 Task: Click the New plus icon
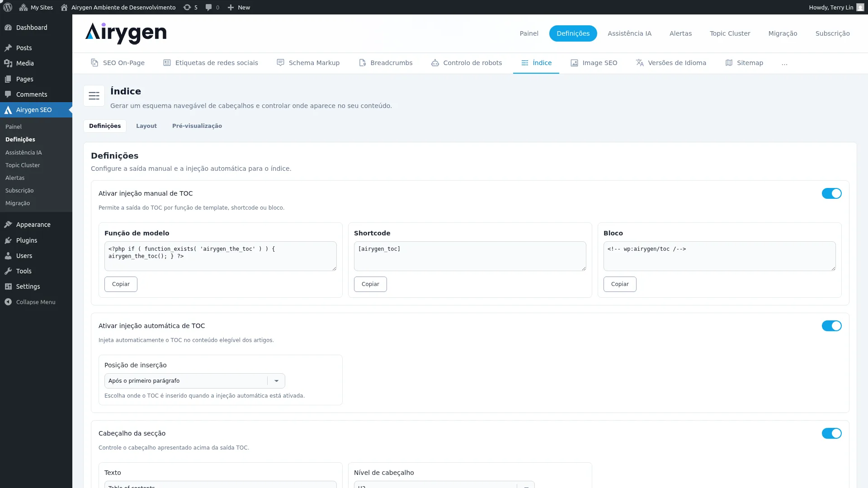238,7
